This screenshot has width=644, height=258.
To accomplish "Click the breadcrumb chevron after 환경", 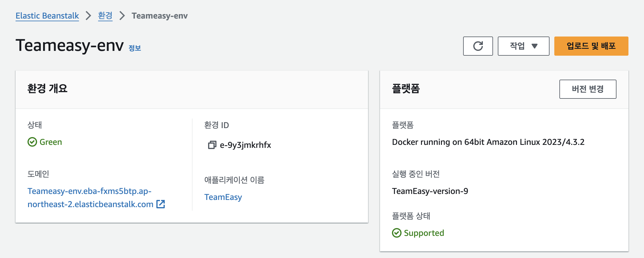I will click(122, 16).
